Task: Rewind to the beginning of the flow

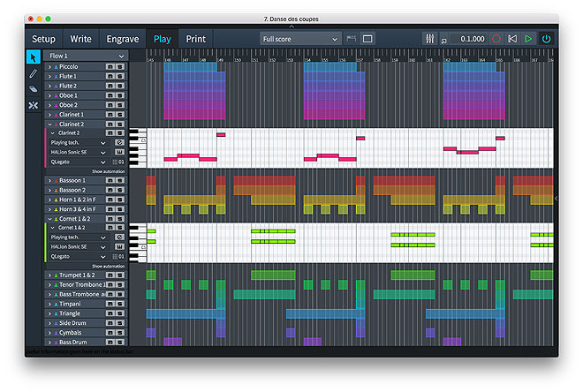Action: pos(511,39)
